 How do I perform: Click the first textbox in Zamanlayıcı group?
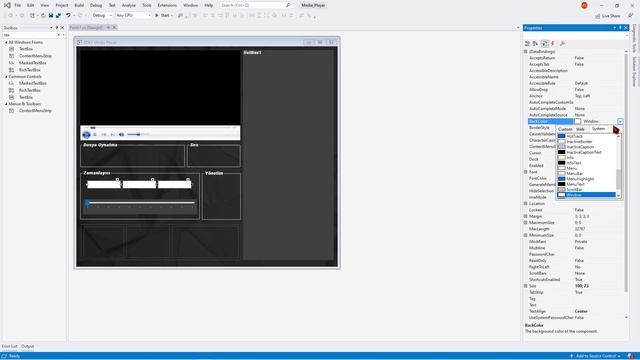pos(103,184)
